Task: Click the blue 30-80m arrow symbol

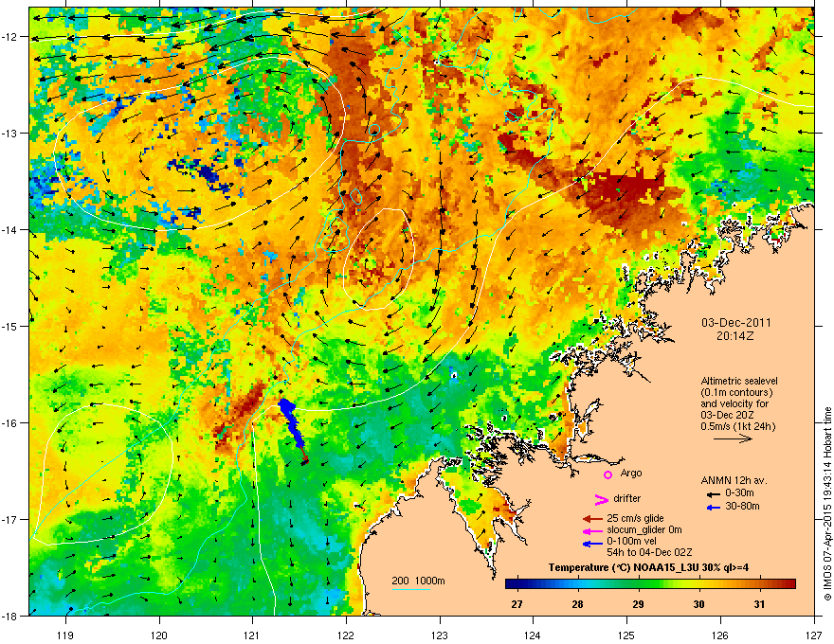Action: 714,508
